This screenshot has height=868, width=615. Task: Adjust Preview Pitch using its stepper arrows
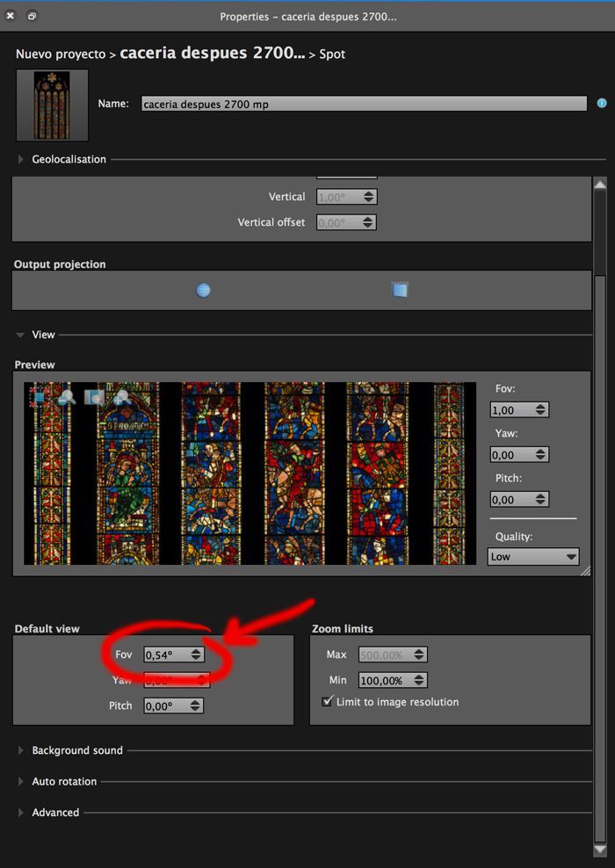click(541, 499)
